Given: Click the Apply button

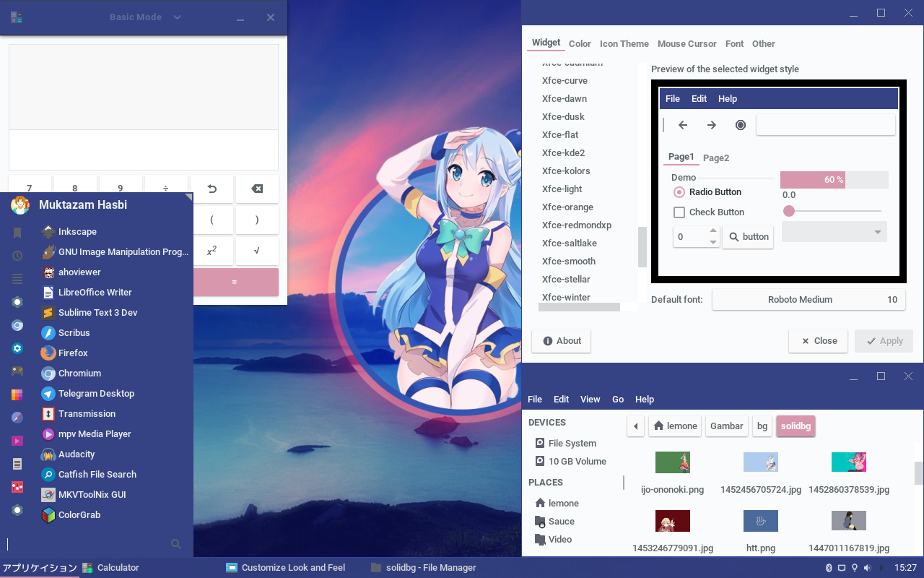Looking at the screenshot, I should coord(884,341).
